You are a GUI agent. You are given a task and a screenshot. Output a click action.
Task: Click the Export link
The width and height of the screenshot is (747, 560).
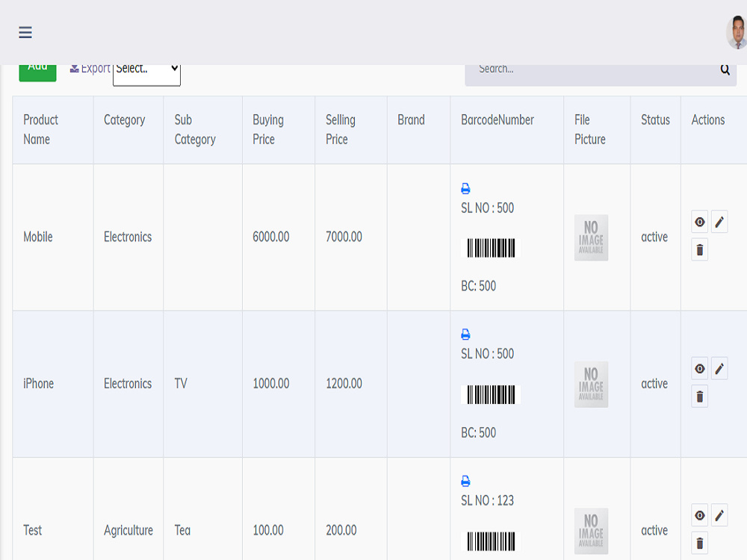89,68
